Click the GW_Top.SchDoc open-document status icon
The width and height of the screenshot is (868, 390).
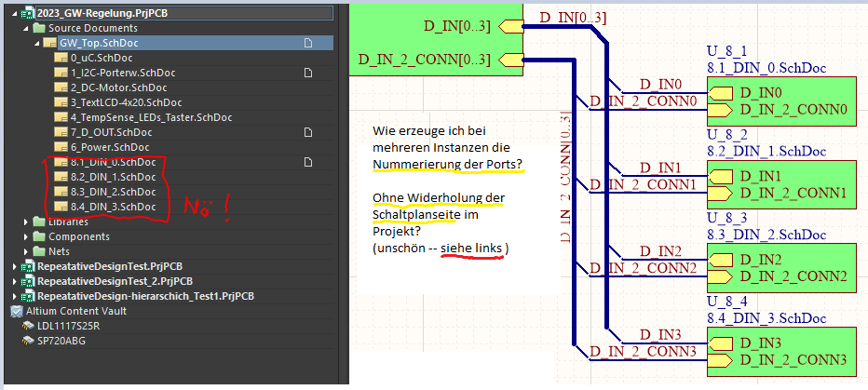coord(309,43)
